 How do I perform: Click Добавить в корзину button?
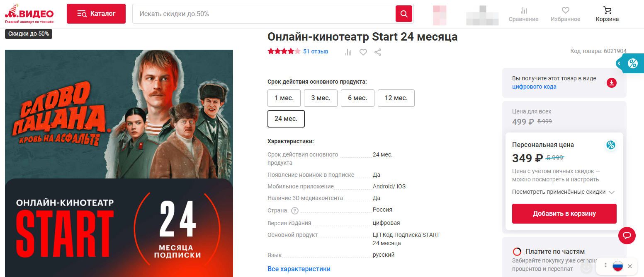[564, 214]
